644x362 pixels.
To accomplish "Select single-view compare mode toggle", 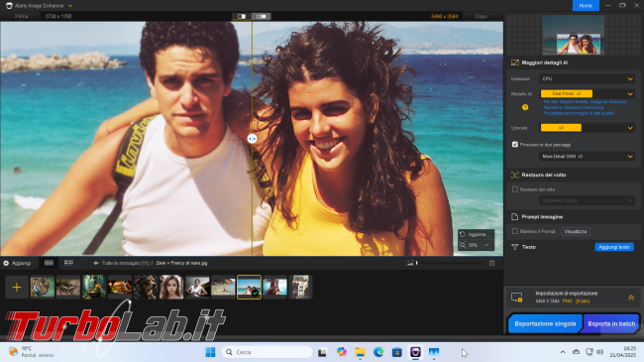I will click(x=242, y=17).
